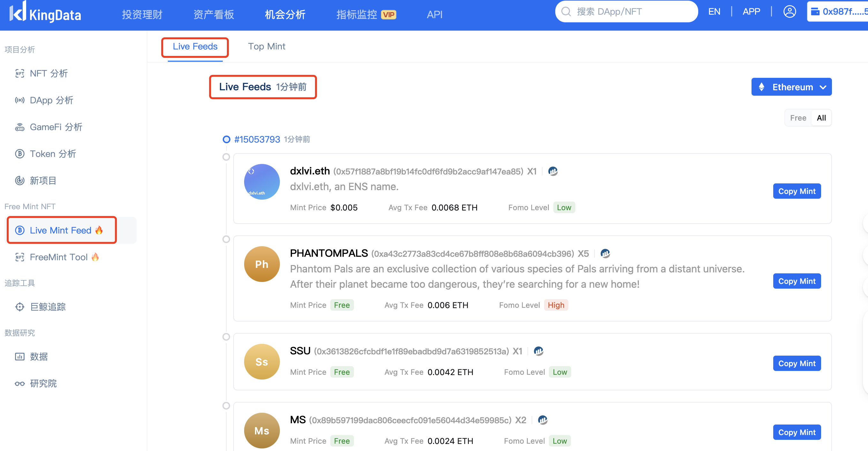Click Copy Mint for MS

[x=797, y=432]
